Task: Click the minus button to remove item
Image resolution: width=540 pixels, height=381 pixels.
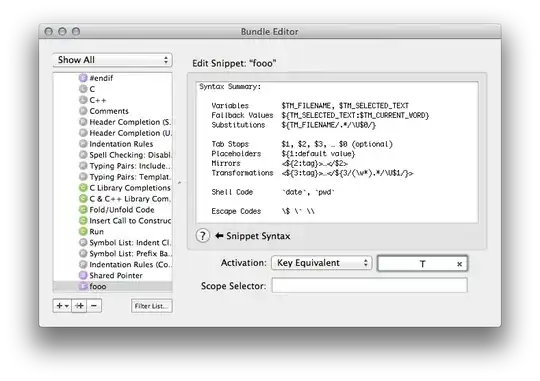Action: coord(94,306)
